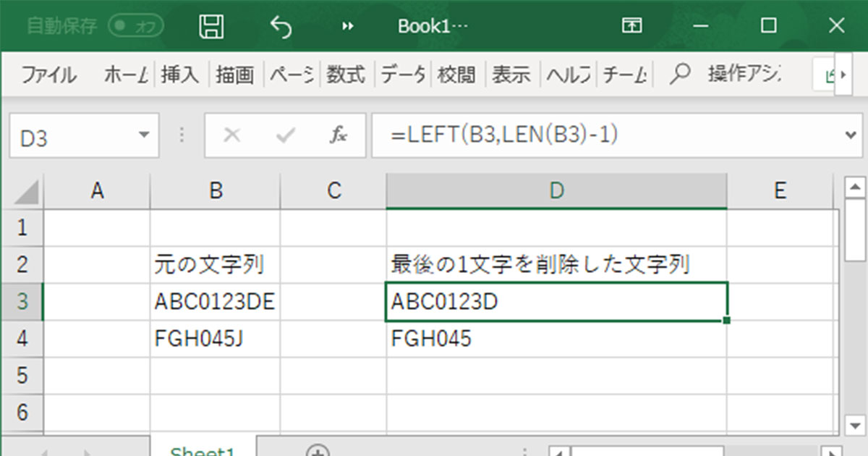Open Insert Function via the fx icon
This screenshot has height=456, width=868.
tap(338, 135)
